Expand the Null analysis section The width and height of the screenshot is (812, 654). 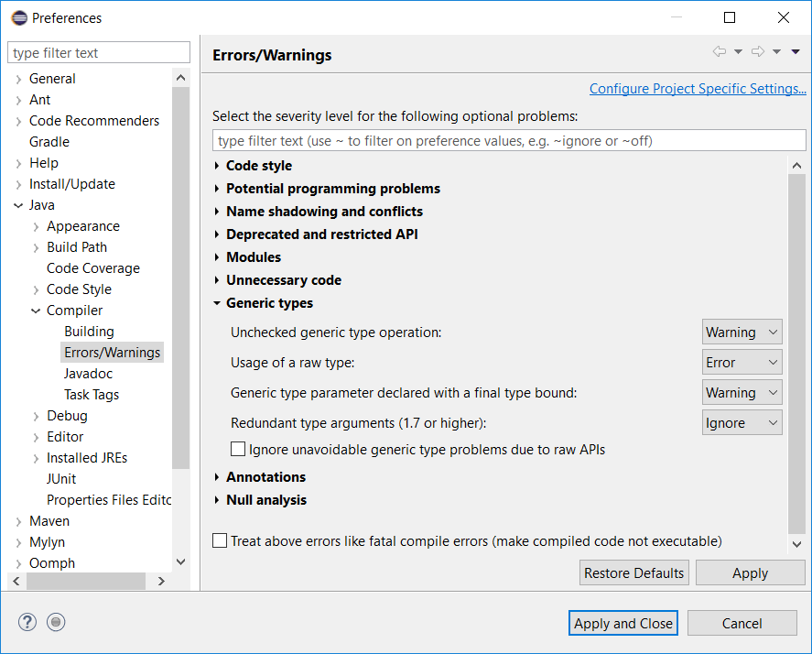coord(217,499)
